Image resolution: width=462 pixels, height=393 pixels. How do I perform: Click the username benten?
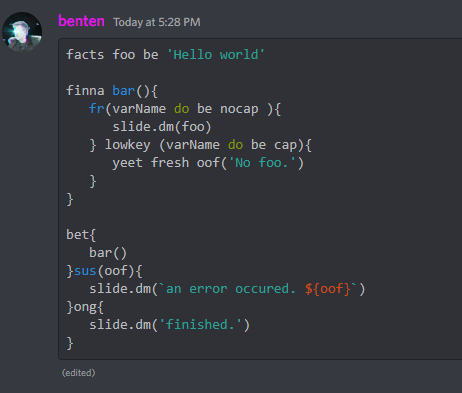pos(81,21)
